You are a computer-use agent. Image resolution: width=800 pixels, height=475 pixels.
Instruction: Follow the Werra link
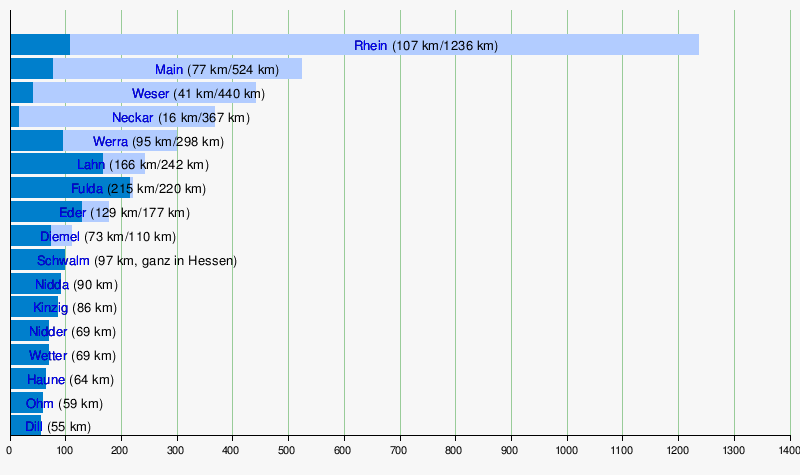click(110, 142)
